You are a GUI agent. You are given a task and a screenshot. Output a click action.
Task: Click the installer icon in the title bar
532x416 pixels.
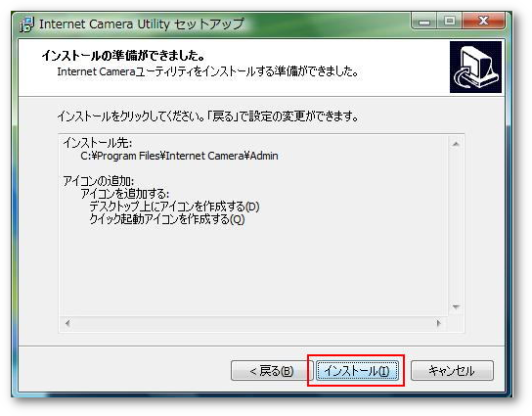27,24
